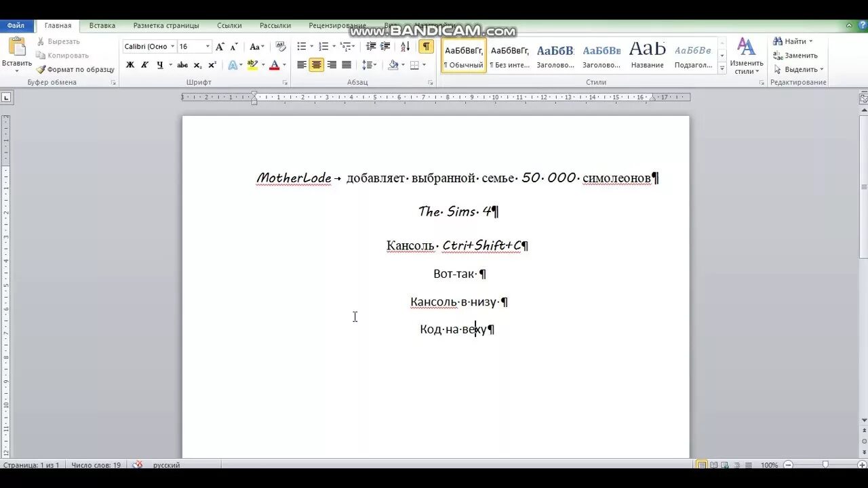Sort text alphabetically icon

point(405,47)
